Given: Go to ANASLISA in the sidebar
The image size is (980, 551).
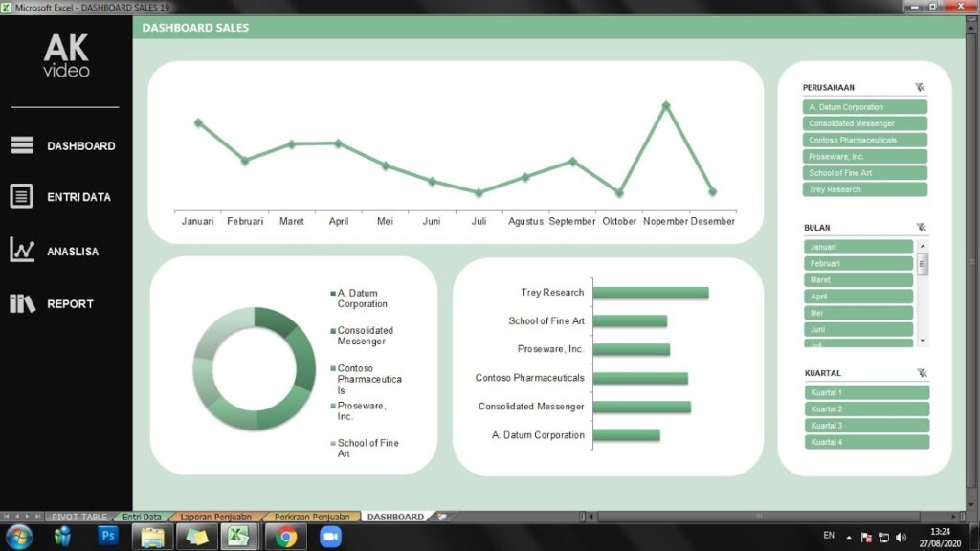Looking at the screenshot, I should click(73, 252).
